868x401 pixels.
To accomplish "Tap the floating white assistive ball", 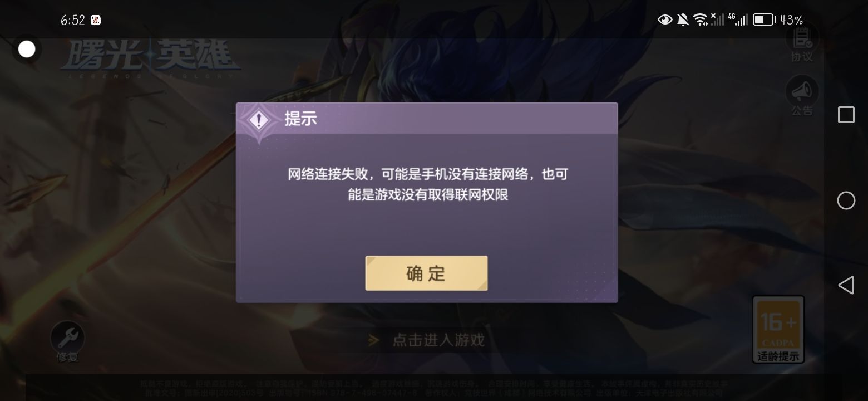I will [x=27, y=50].
